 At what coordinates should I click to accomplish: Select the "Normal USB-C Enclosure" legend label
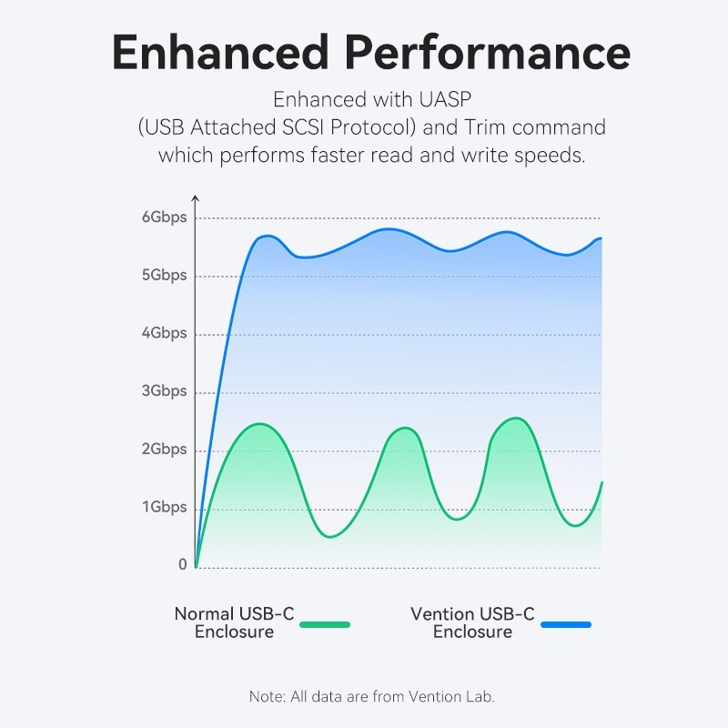[234, 622]
